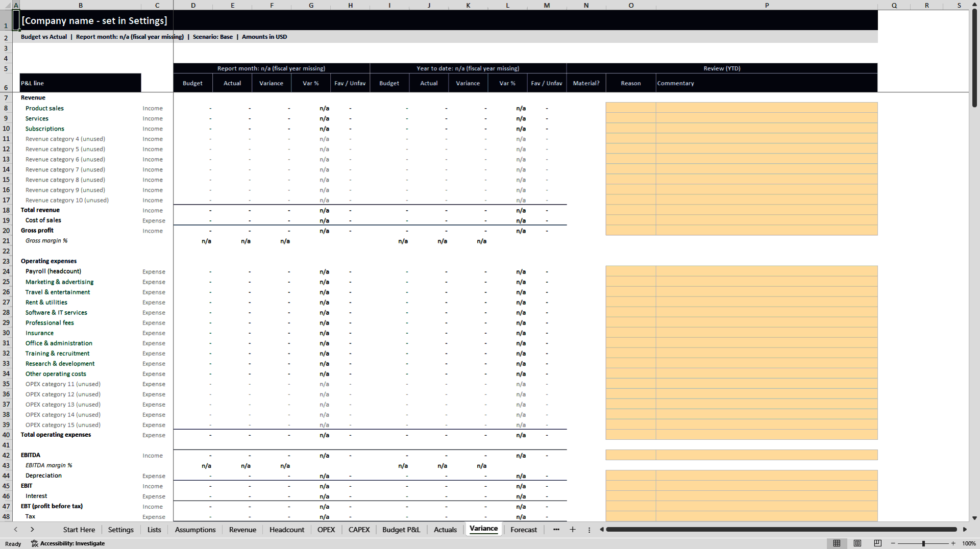Click horizontal scrollbar left arrow
980x549 pixels.
pyautogui.click(x=602, y=530)
